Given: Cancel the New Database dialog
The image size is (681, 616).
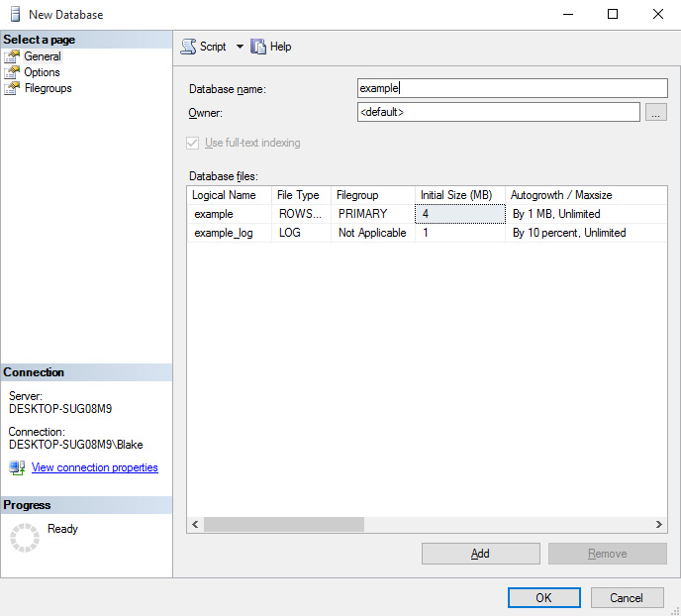Looking at the screenshot, I should pos(627,598).
